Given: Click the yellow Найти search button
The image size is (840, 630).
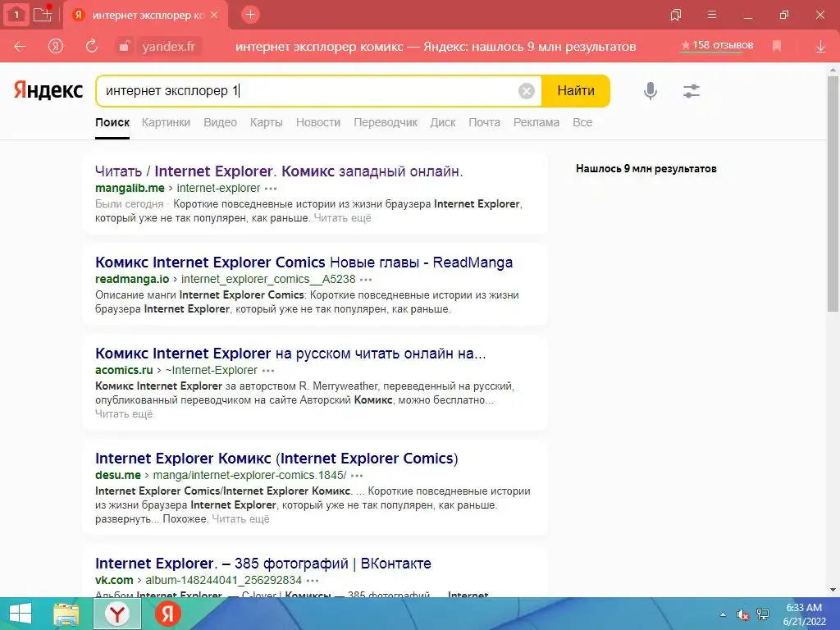Looking at the screenshot, I should coord(576,91).
